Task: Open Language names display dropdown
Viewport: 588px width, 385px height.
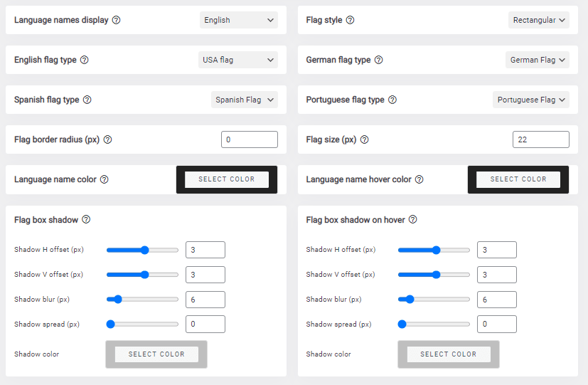Action: [238, 20]
